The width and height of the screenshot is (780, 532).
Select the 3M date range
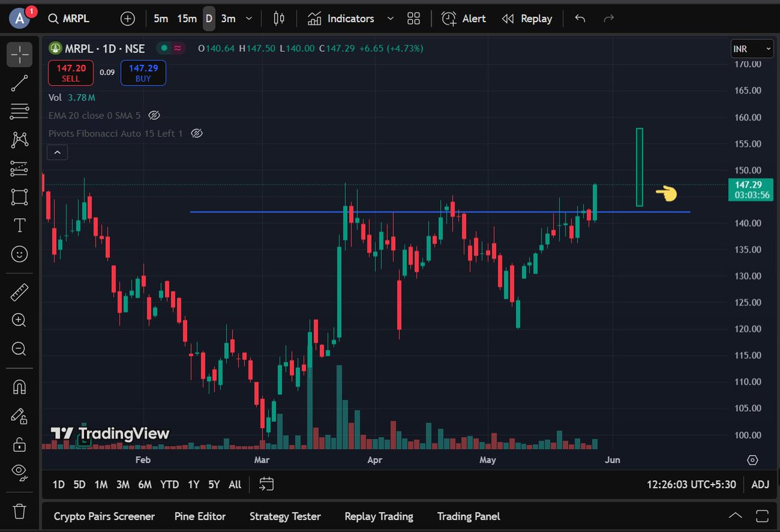[123, 484]
